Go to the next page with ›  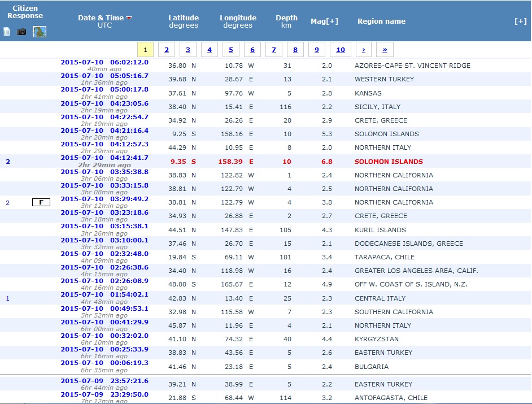364,50
